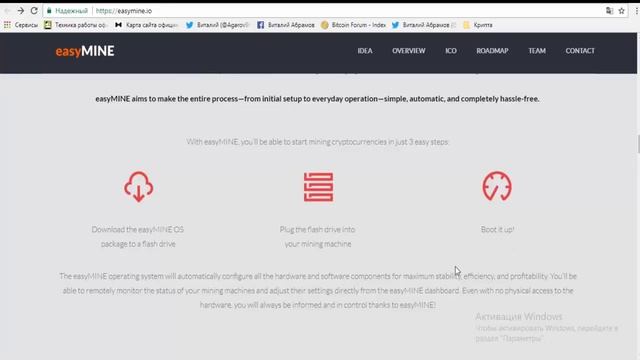Click the 'Boot it up!' text
The width and height of the screenshot is (640, 360).
point(497,229)
